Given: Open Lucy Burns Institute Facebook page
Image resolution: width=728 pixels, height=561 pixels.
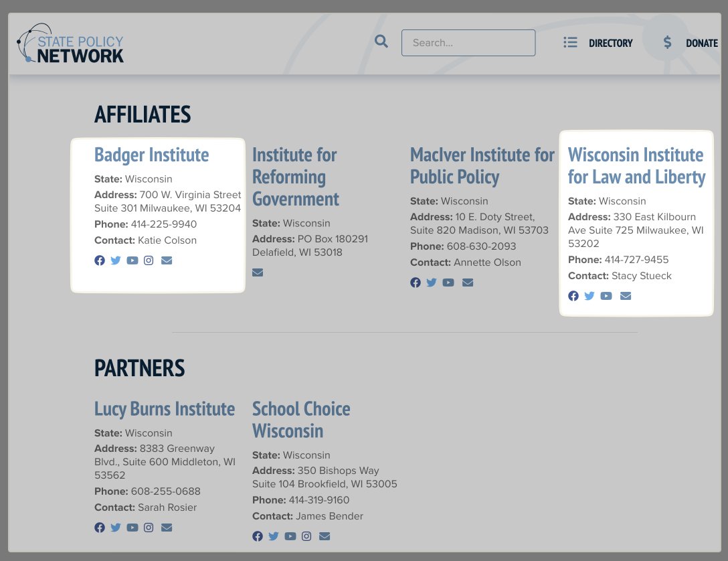Looking at the screenshot, I should pyautogui.click(x=99, y=528).
